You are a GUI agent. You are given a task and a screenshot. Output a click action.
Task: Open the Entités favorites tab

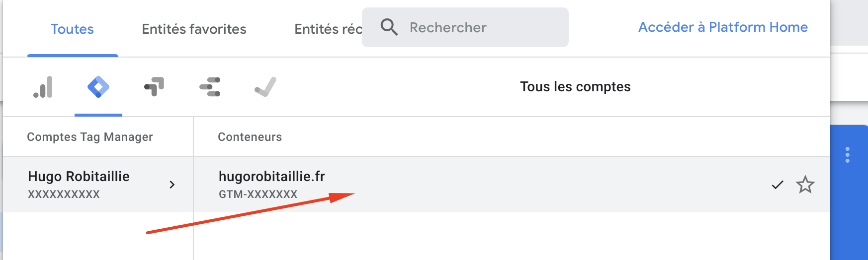coord(194,29)
